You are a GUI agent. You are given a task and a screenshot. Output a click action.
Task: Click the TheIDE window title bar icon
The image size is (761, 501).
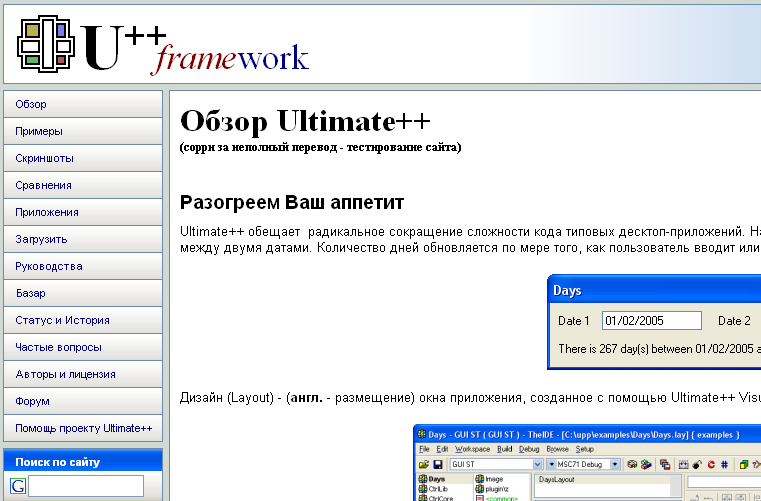[420, 434]
